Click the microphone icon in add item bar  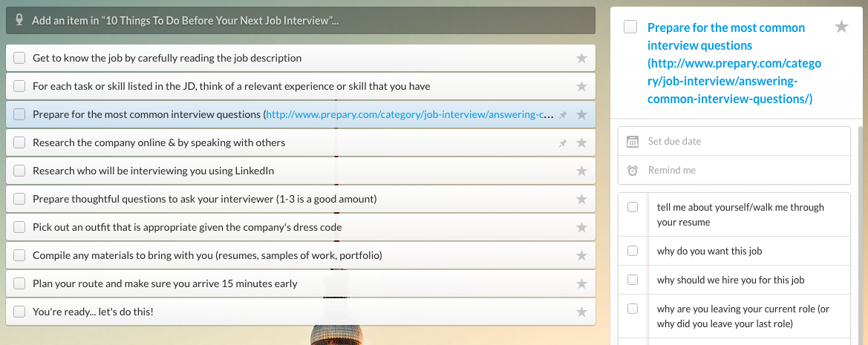click(x=19, y=21)
